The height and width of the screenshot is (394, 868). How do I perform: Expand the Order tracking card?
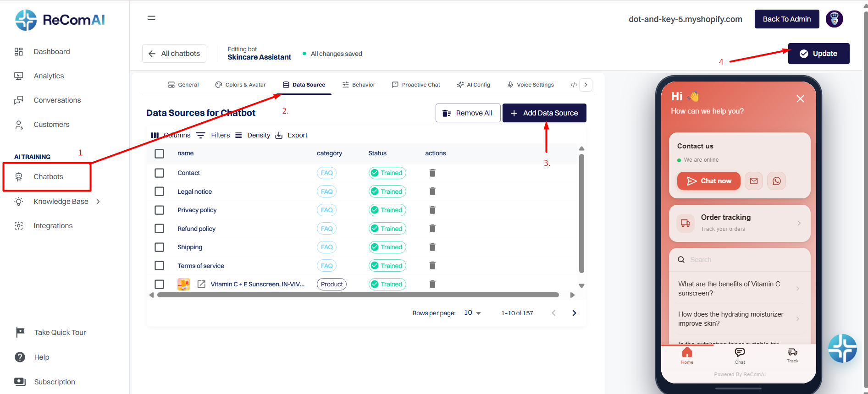pos(740,223)
